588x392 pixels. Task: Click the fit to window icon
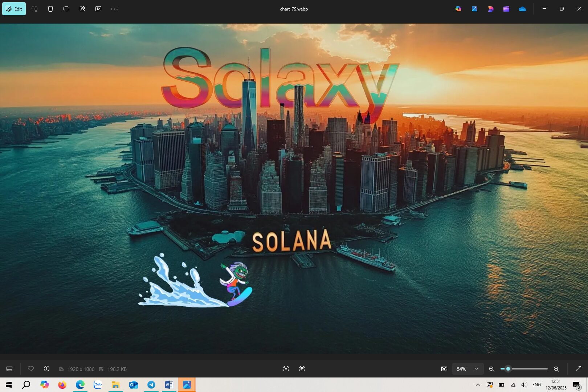point(444,369)
